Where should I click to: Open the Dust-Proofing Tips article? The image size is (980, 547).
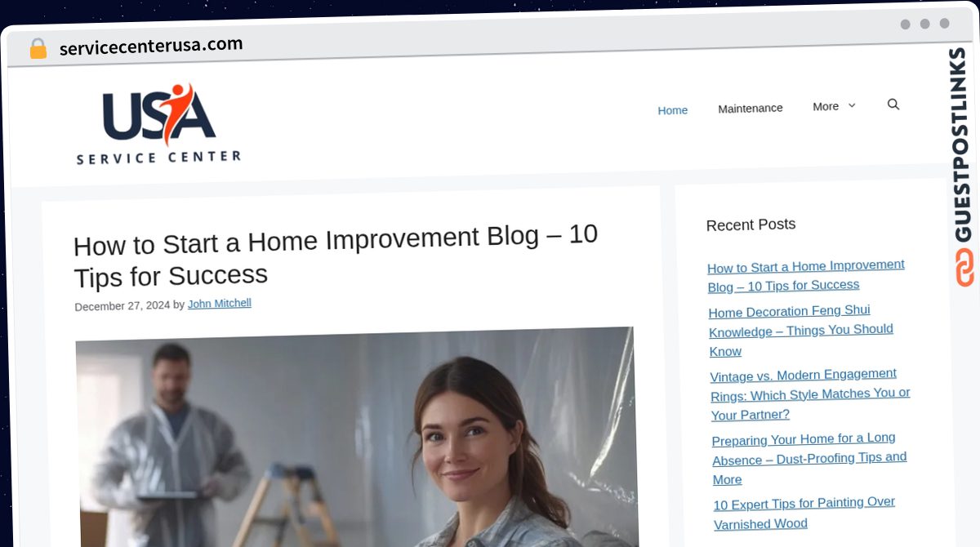pyautogui.click(x=808, y=459)
